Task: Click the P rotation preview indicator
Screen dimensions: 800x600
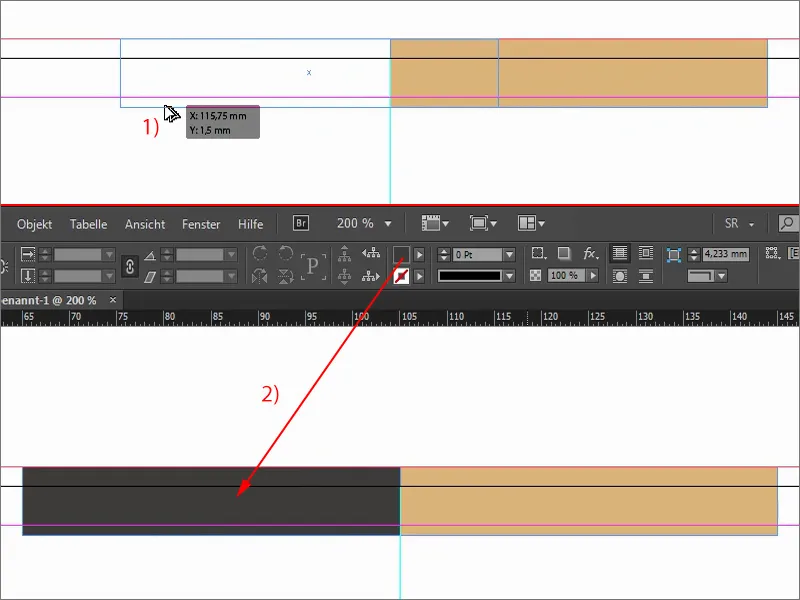Action: tap(313, 266)
